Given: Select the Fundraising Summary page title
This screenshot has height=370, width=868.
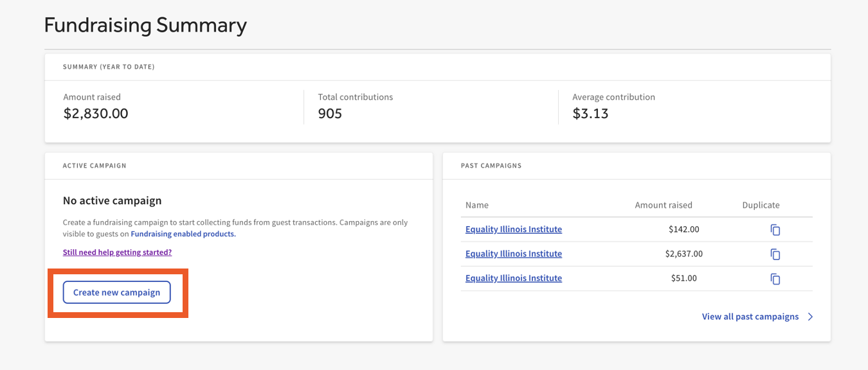Looking at the screenshot, I should click(145, 25).
